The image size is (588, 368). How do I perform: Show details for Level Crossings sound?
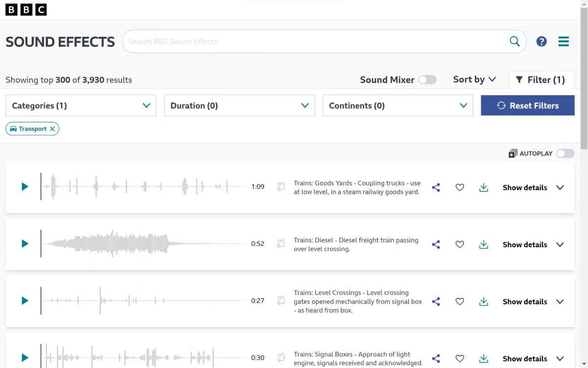533,302
